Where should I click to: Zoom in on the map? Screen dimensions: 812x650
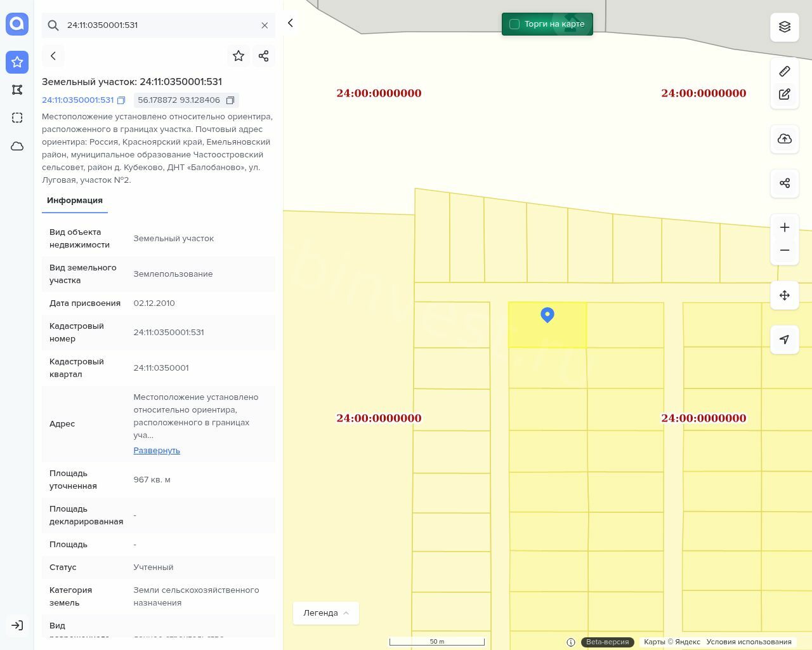[x=784, y=228]
